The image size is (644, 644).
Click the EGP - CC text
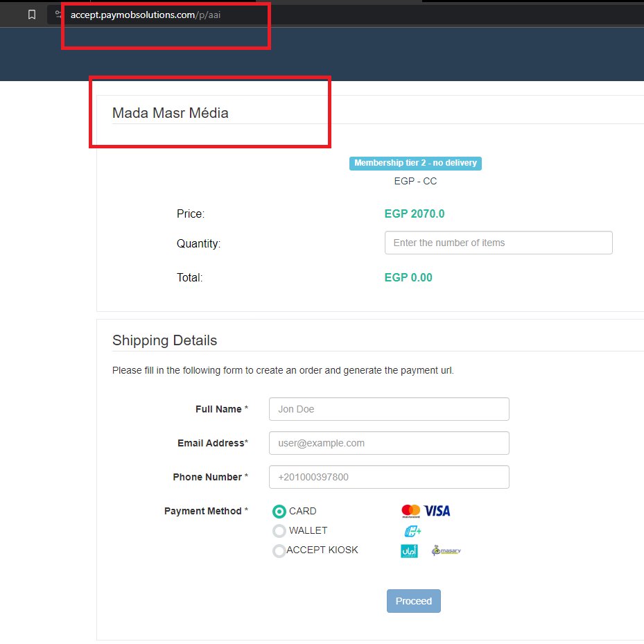[x=415, y=181]
